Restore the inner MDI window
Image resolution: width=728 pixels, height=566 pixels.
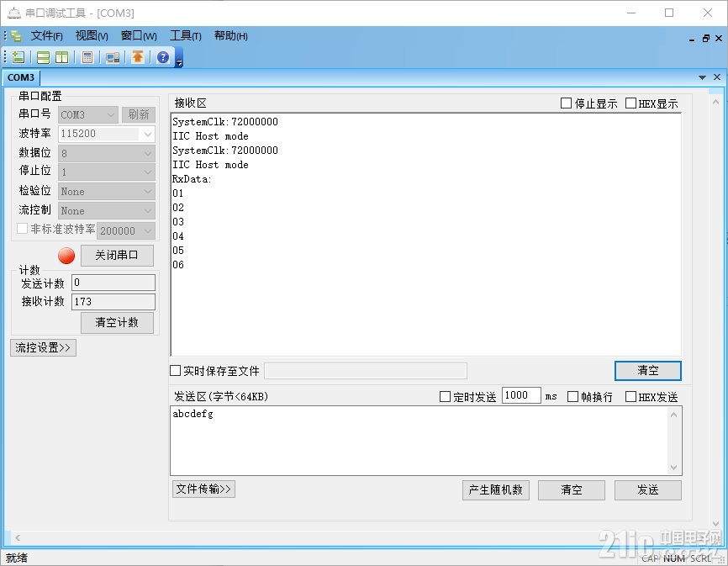click(705, 39)
